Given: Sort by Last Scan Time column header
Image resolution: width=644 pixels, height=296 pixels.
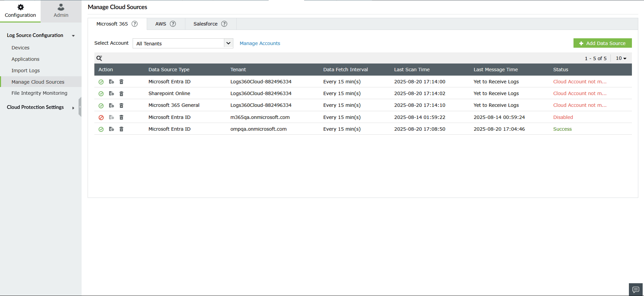Looking at the screenshot, I should point(412,70).
